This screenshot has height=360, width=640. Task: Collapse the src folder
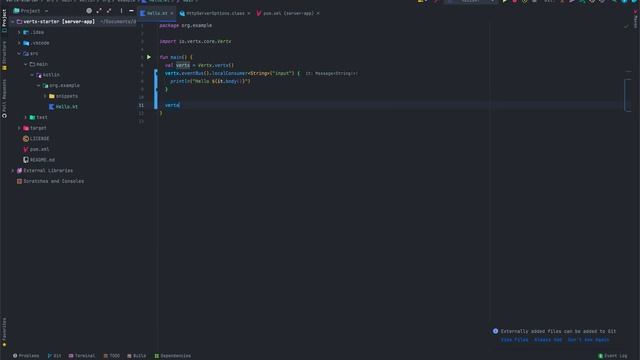point(19,53)
